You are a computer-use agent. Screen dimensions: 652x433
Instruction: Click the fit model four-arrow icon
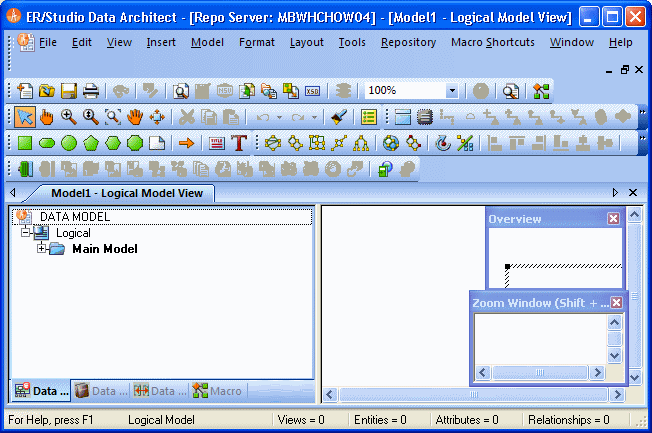coord(157,117)
